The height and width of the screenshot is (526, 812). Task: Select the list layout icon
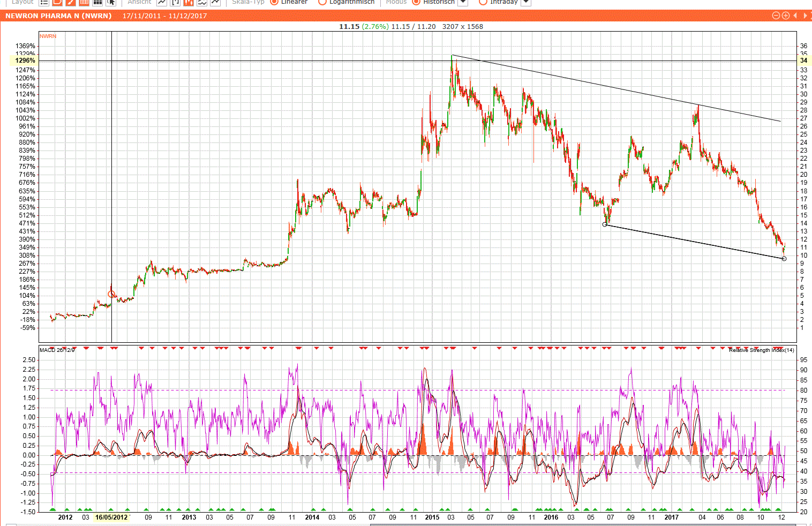click(x=44, y=2)
